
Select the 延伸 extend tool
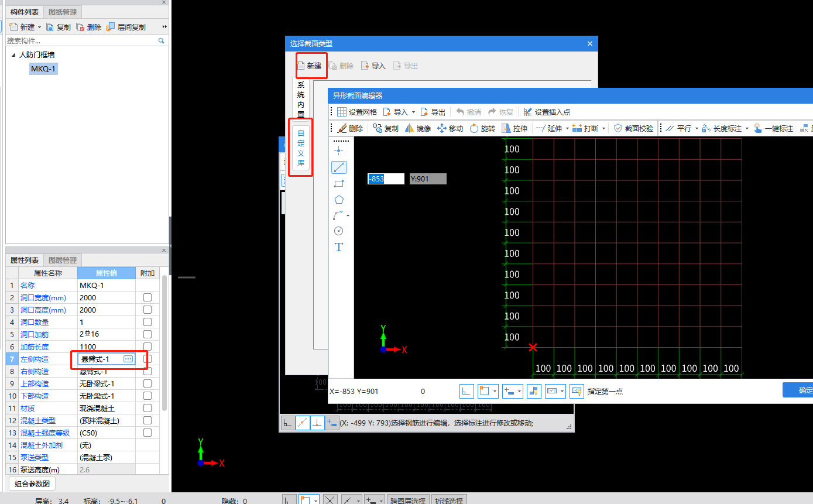coord(548,128)
